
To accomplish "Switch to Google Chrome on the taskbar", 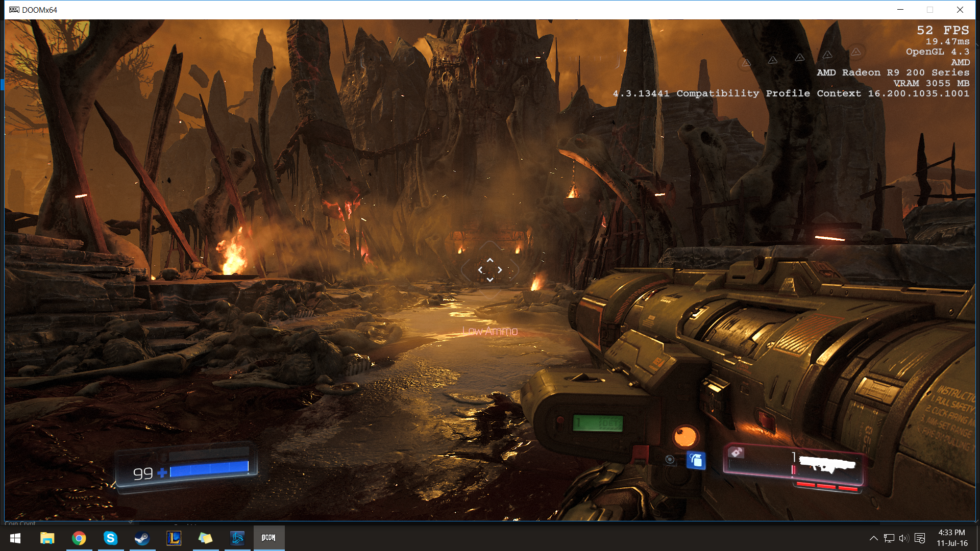I will pyautogui.click(x=79, y=538).
